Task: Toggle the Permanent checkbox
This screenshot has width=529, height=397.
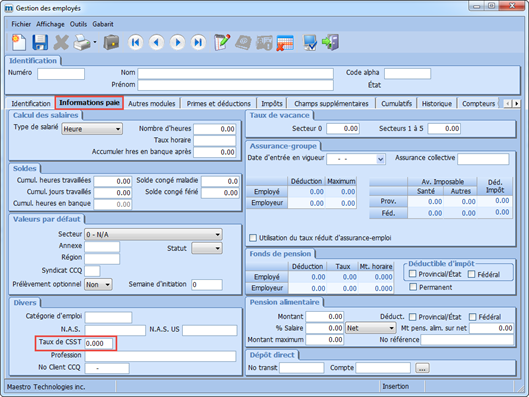Action: pyautogui.click(x=413, y=287)
